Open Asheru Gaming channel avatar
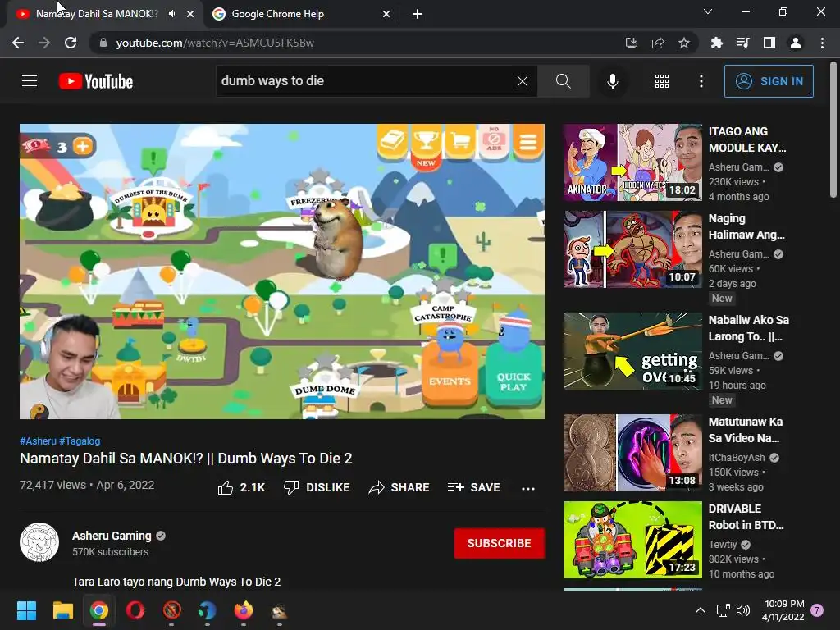Image resolution: width=840 pixels, height=630 pixels. (39, 542)
